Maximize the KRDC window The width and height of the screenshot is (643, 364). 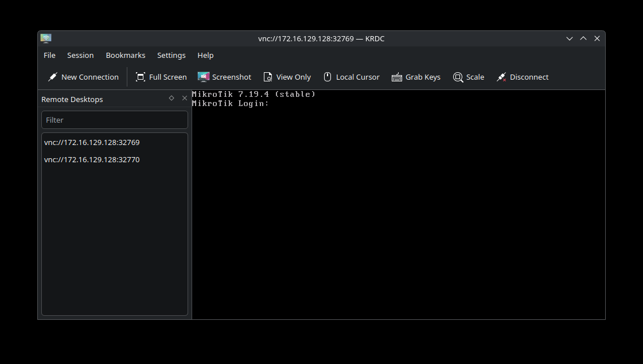click(x=583, y=38)
